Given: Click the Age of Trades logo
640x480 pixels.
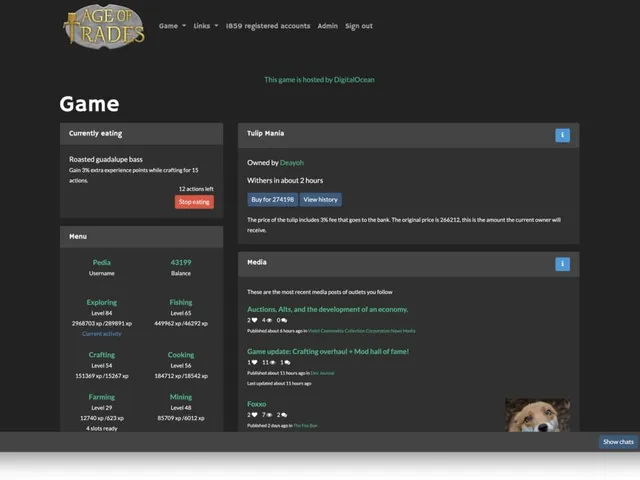Looking at the screenshot, I should pyautogui.click(x=104, y=26).
